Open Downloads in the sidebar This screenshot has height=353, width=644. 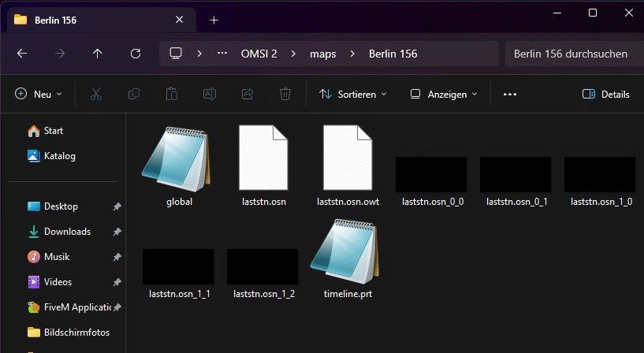coord(67,232)
